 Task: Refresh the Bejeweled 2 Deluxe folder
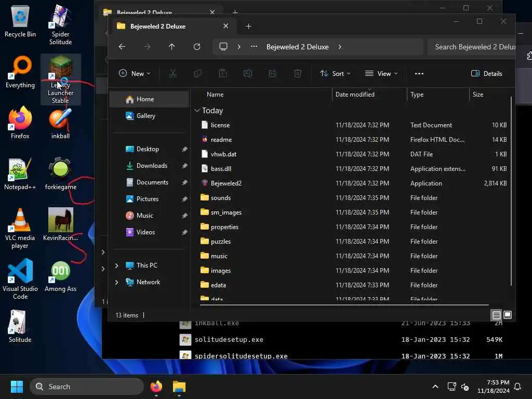pyautogui.click(x=197, y=47)
